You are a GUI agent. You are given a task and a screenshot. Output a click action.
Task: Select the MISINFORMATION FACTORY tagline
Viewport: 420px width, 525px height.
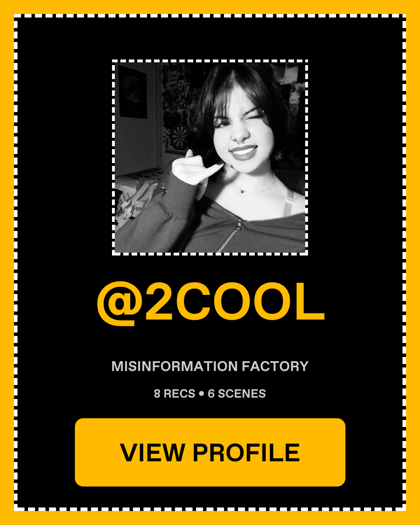(x=210, y=366)
